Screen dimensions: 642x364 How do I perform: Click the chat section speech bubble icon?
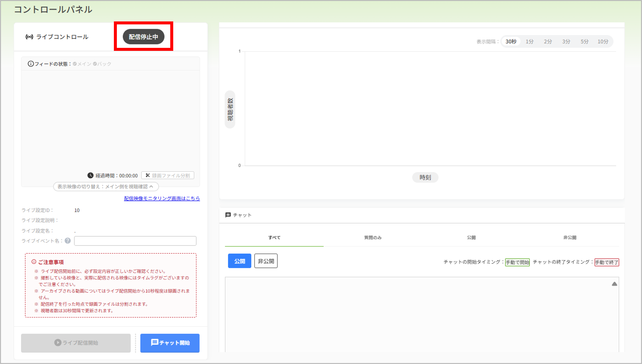pos(228,215)
